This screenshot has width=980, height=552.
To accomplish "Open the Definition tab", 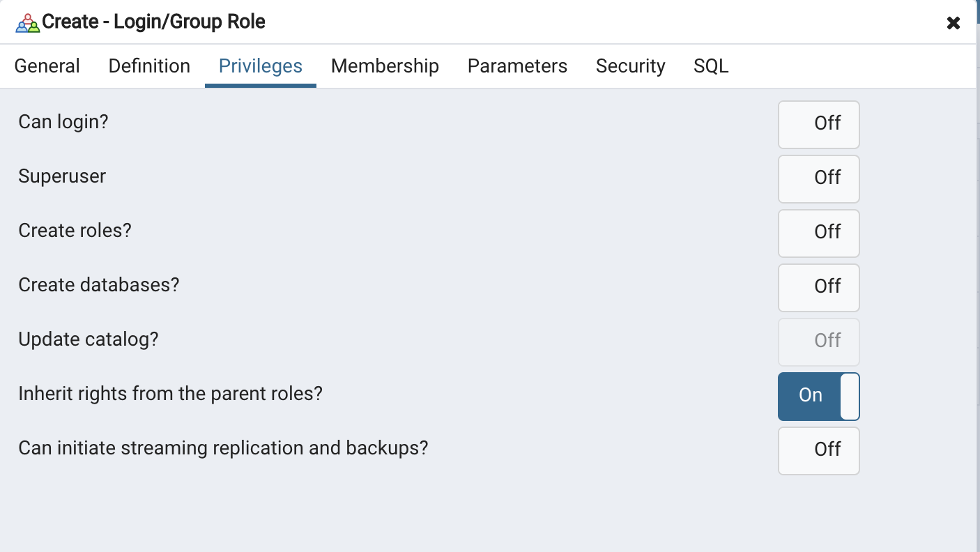I will click(149, 66).
